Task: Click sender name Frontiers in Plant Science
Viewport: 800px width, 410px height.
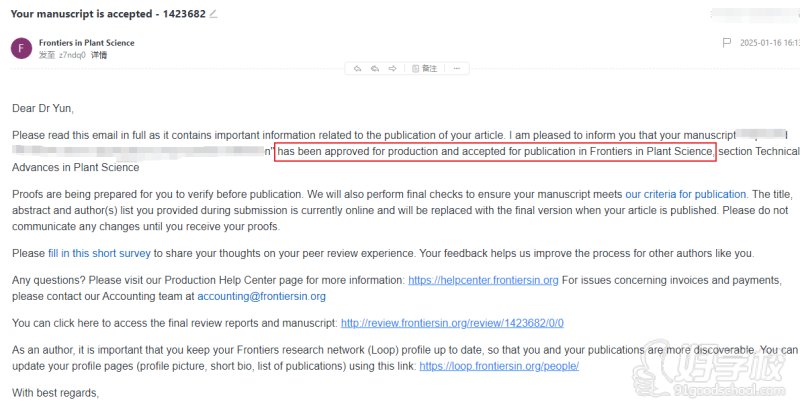Action: click(x=87, y=43)
